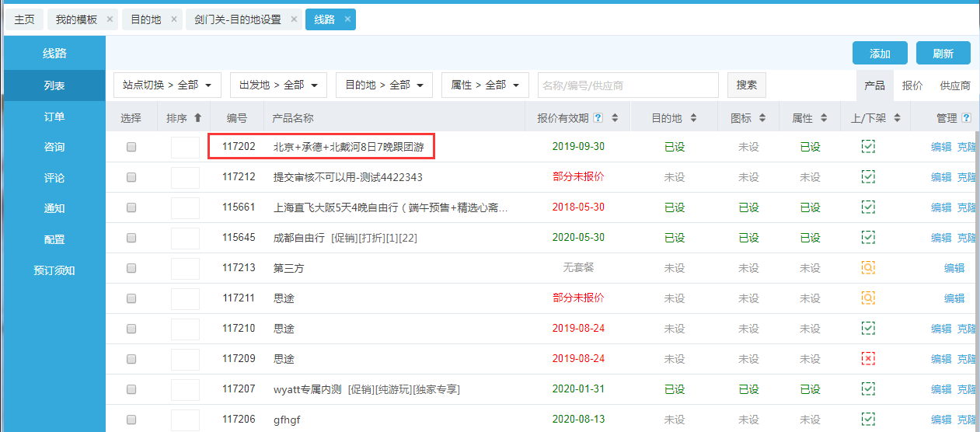Switch to the 剑门关-目的地设置 tab
The width and height of the screenshot is (980, 432).
[238, 19]
